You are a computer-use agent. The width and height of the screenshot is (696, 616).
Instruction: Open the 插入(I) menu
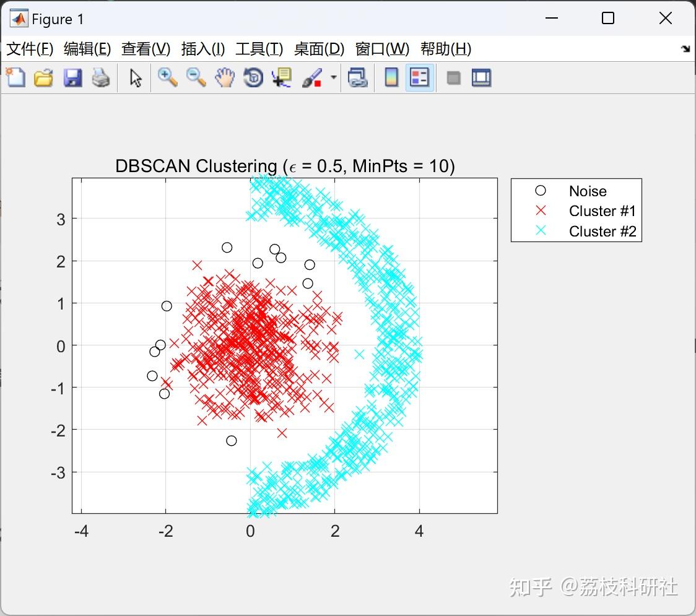pos(202,49)
